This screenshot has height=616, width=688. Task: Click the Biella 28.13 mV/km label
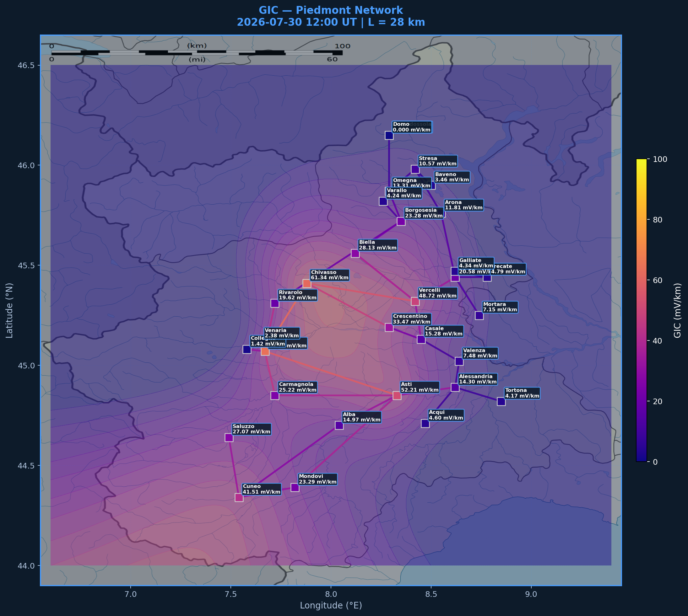pos(378,245)
